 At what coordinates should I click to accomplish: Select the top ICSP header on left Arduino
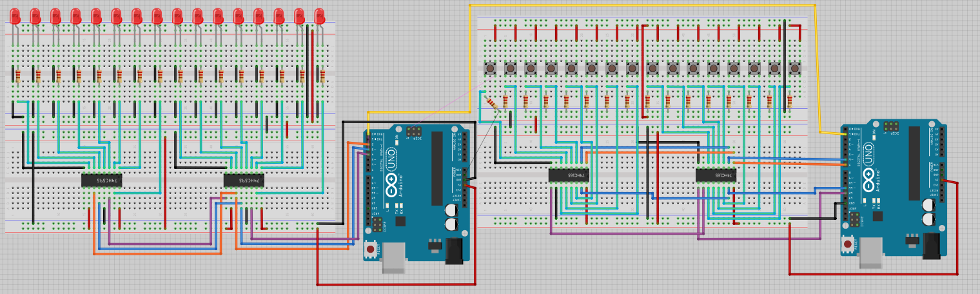pos(413,132)
